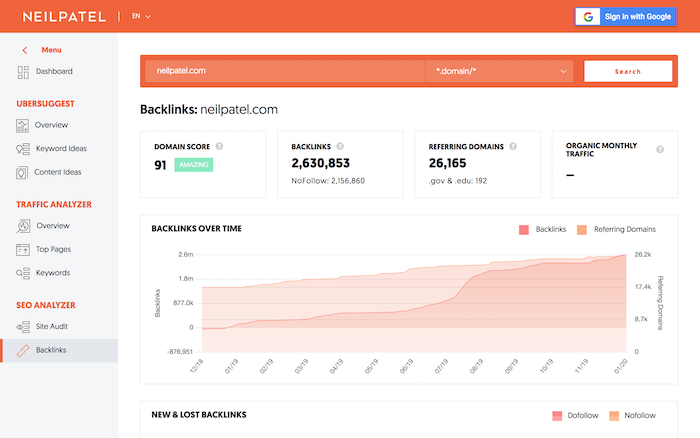Click the 26.2k right axis label
Viewport: 700px width, 438px height.
pyautogui.click(x=643, y=254)
